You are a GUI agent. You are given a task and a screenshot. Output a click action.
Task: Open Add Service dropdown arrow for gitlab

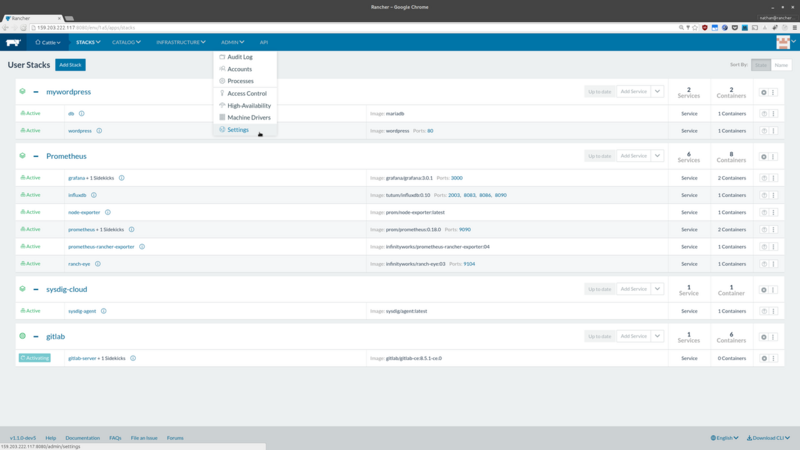657,336
